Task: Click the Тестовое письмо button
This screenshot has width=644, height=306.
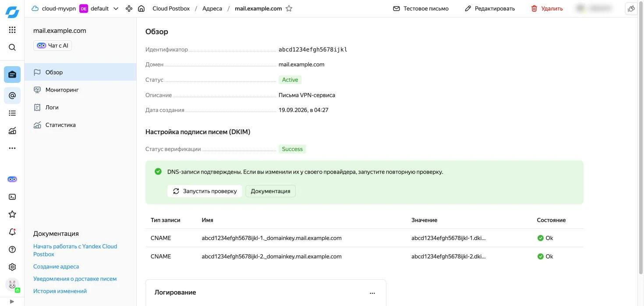Action: point(421,8)
